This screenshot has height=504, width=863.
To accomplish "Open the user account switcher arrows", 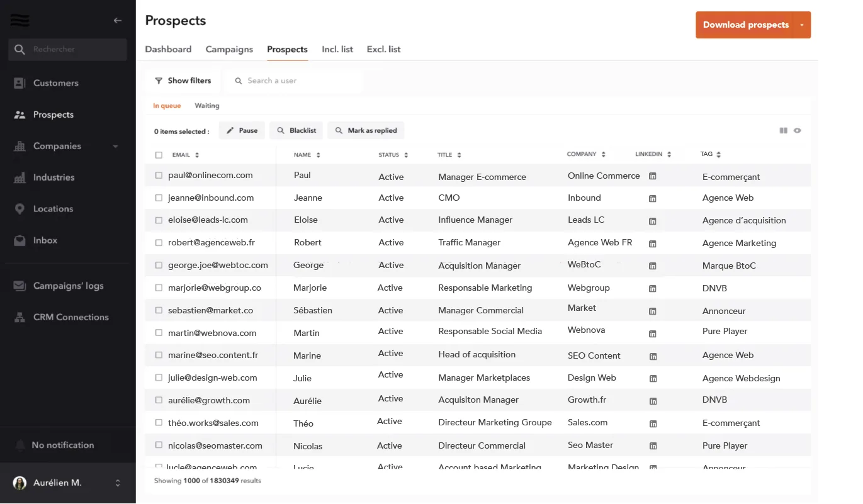I will (117, 483).
